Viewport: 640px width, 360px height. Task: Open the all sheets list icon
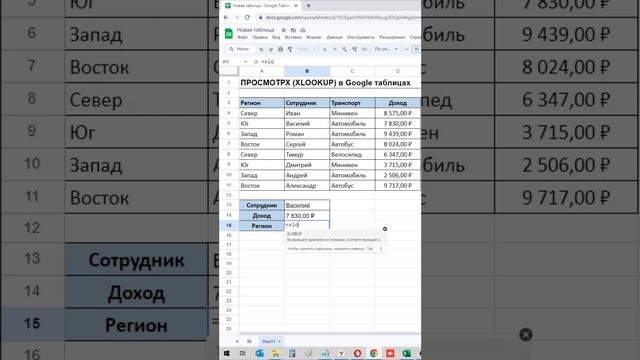pos(249,341)
